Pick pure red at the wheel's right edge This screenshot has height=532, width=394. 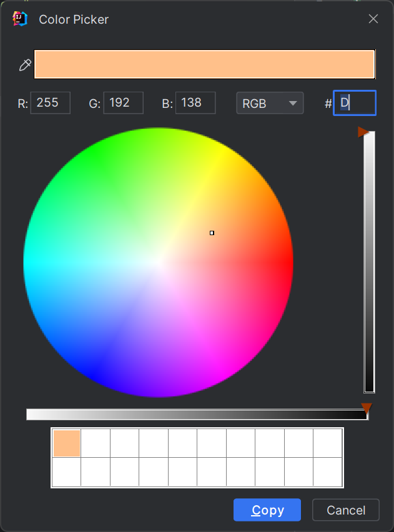pyautogui.click(x=291, y=262)
